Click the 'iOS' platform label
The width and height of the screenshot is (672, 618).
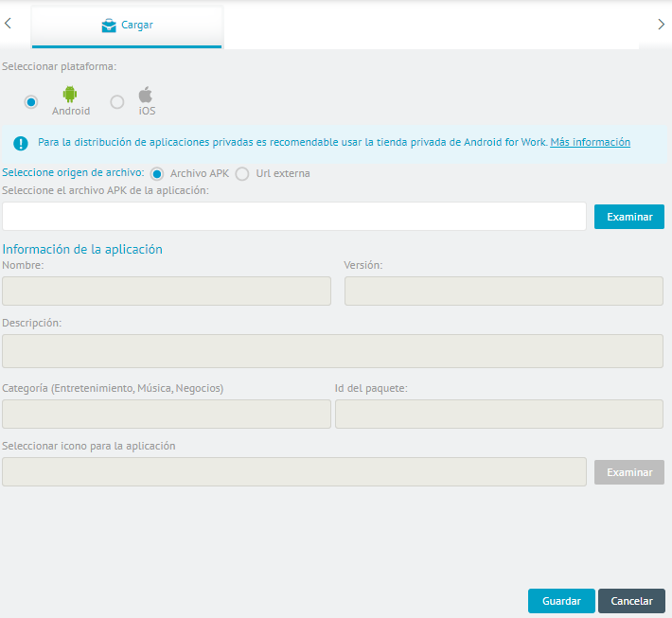click(x=147, y=111)
